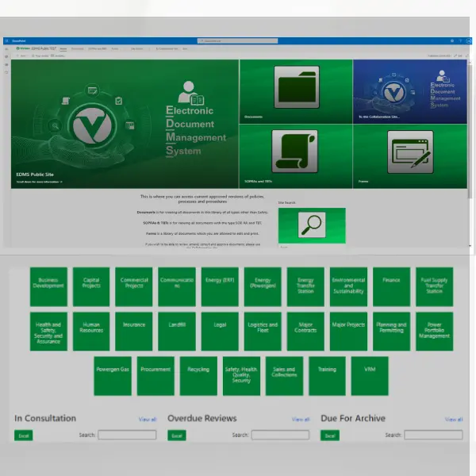Click the EDMS Public Site hero banner
476x476 pixels.
tap(125, 124)
